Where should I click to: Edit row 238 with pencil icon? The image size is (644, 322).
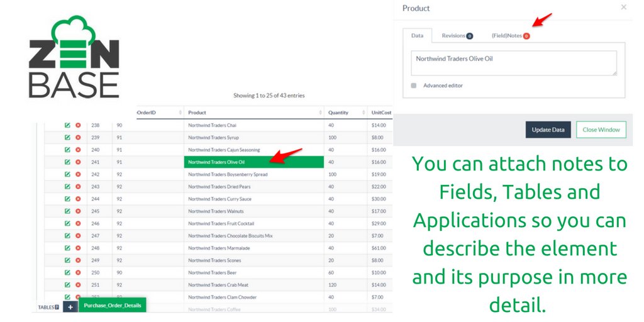[68, 125]
